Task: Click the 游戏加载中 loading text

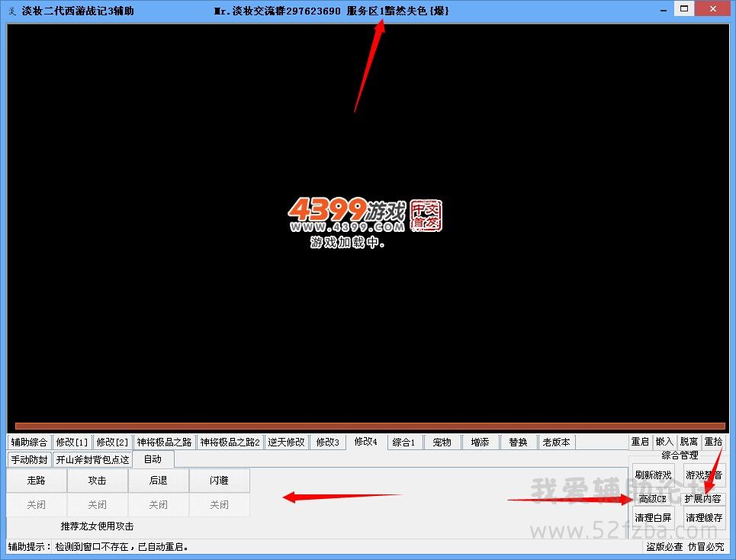Action: [x=347, y=242]
